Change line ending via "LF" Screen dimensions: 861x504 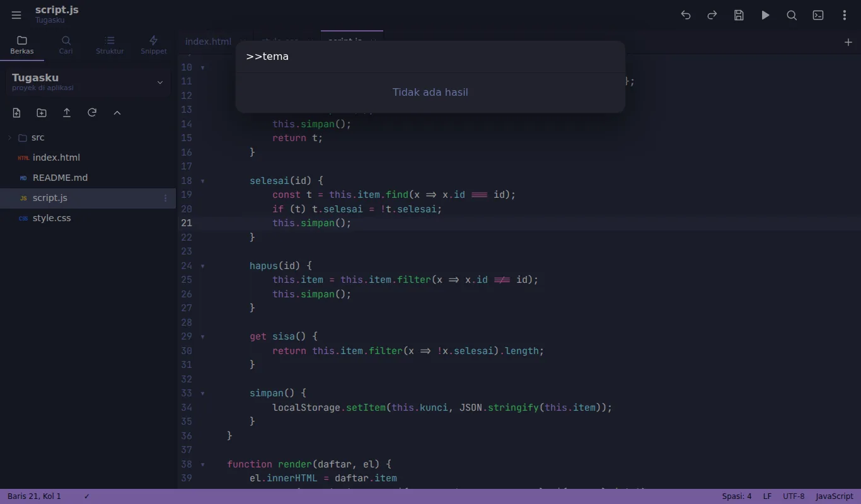(x=767, y=496)
